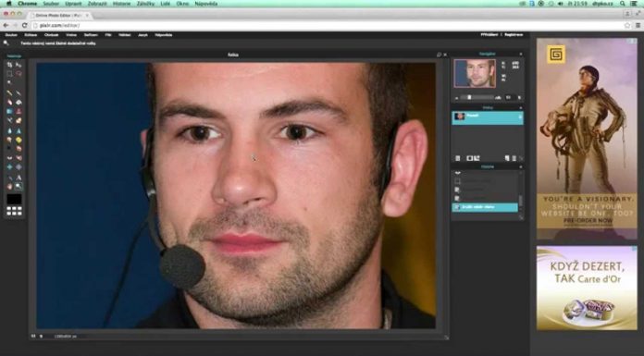The height and width of the screenshot is (356, 644).
Task: Click the Chrome back arrow
Action: point(6,26)
